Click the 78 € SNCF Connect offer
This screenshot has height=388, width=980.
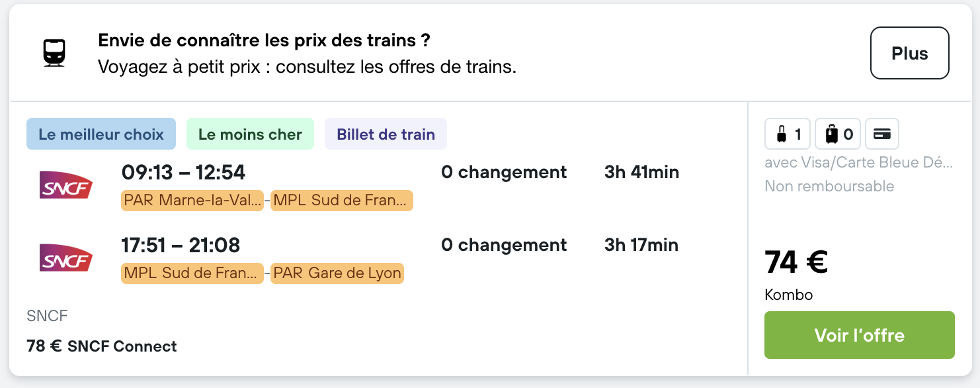(102, 346)
